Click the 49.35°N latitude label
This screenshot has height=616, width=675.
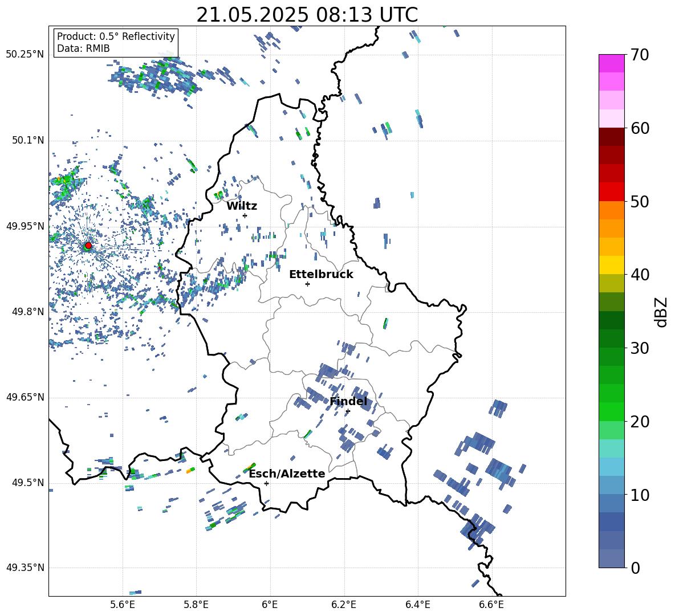(x=25, y=568)
